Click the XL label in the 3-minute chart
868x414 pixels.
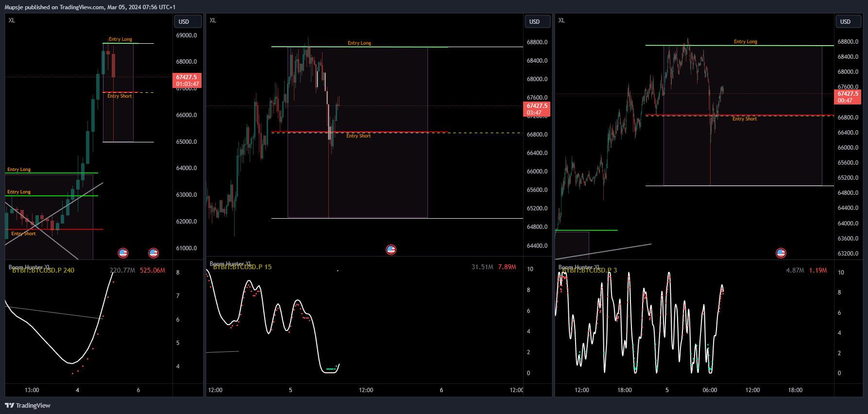562,20
